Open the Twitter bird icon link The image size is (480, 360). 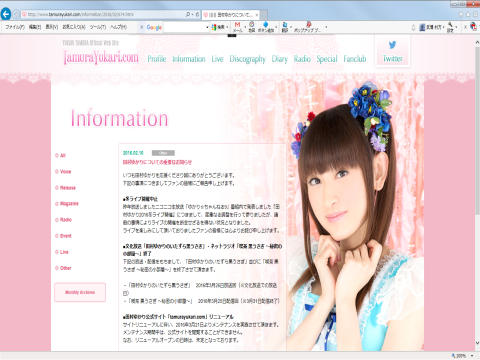click(392, 44)
